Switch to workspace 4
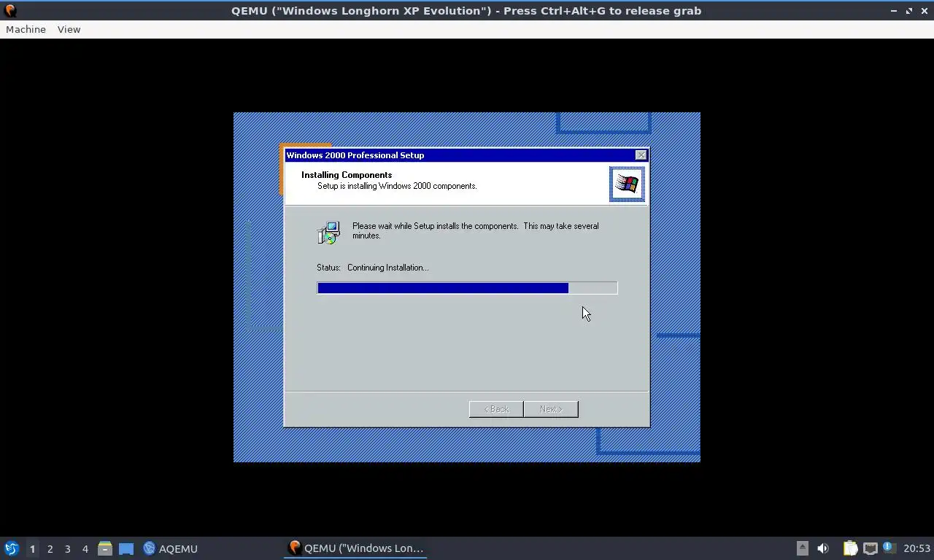The height and width of the screenshot is (560, 934). click(x=85, y=549)
